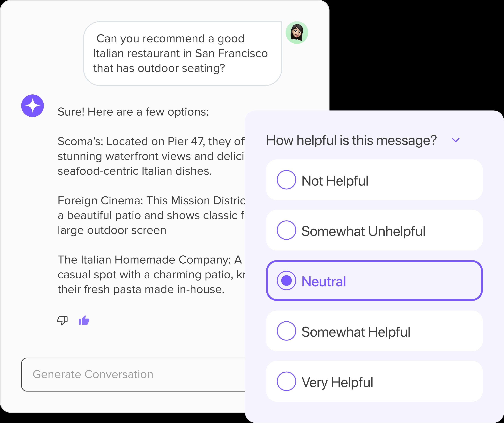Screen dimensions: 504x423
Task: Click the Foreign Cinema recommendation paragraph
Action: click(151, 215)
